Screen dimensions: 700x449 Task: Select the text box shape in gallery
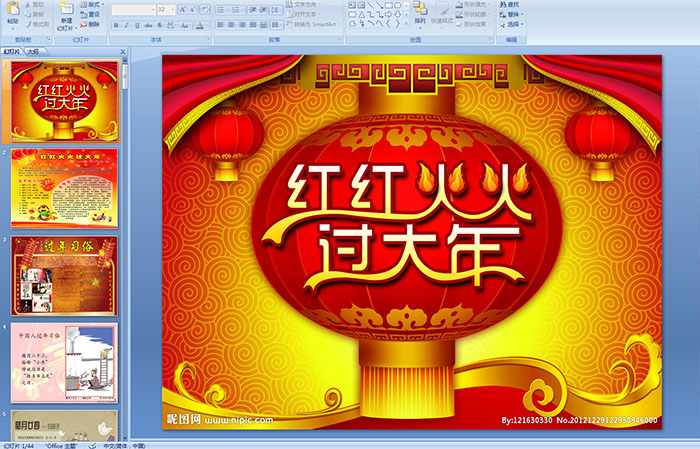coord(352,5)
